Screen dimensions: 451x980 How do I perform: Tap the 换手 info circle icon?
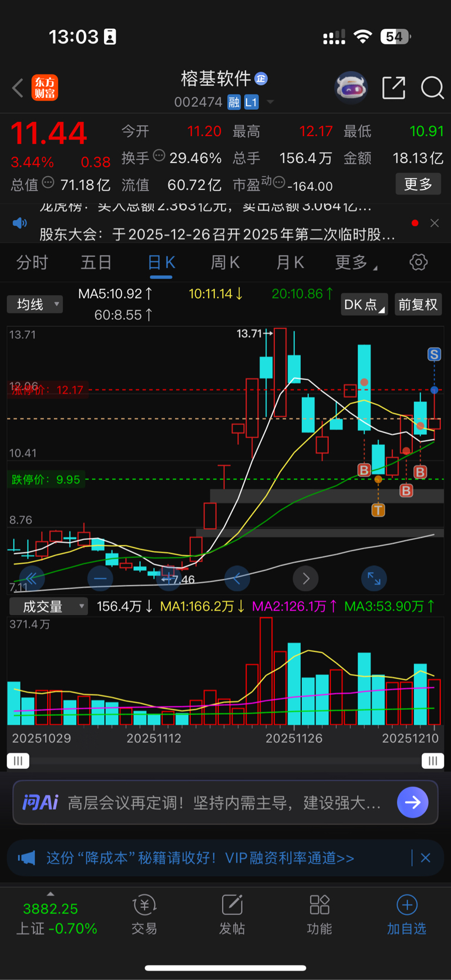159,156
